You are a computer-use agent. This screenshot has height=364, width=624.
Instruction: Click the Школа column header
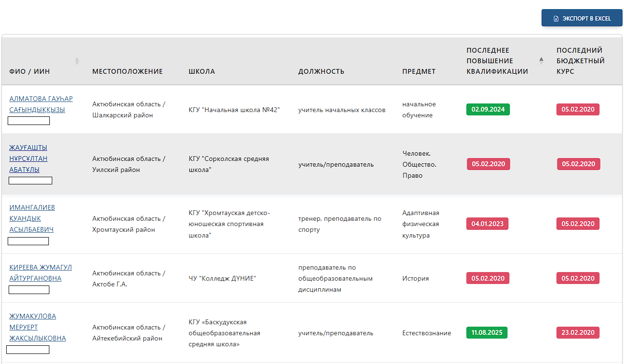pos(202,71)
